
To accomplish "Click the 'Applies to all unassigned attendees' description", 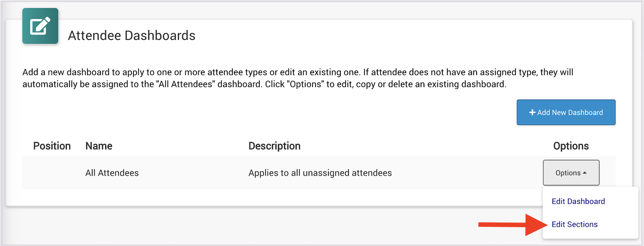I will pyautogui.click(x=320, y=173).
